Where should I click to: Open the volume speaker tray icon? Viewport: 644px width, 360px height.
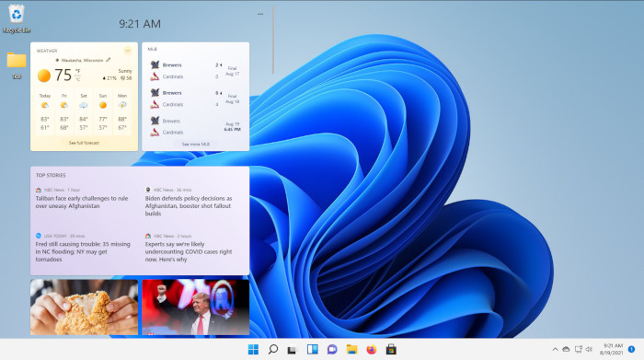pos(589,349)
